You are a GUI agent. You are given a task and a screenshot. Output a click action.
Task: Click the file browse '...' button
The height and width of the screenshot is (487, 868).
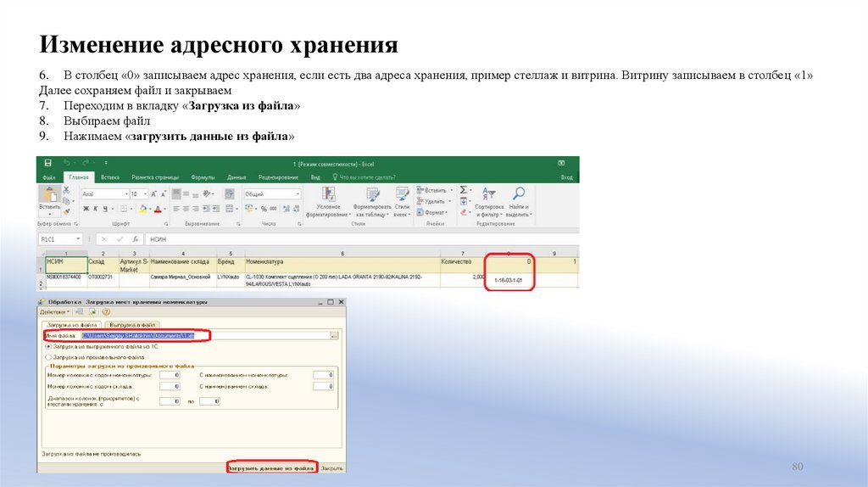(334, 336)
